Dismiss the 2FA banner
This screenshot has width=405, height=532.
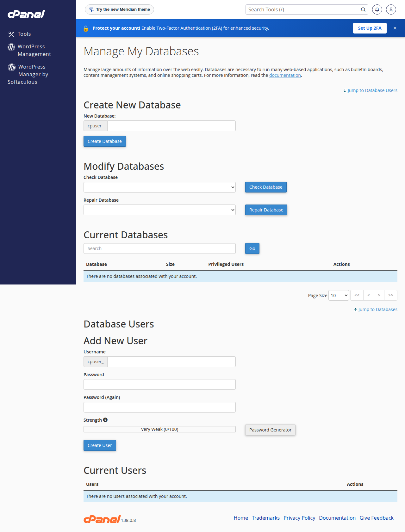click(x=395, y=28)
